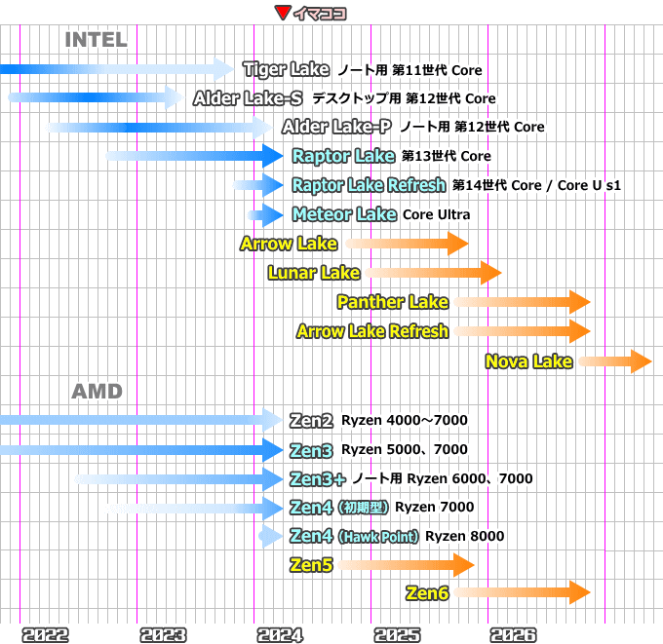Click the orange Zen5 arrow
The width and height of the screenshot is (663, 644).
406,565
